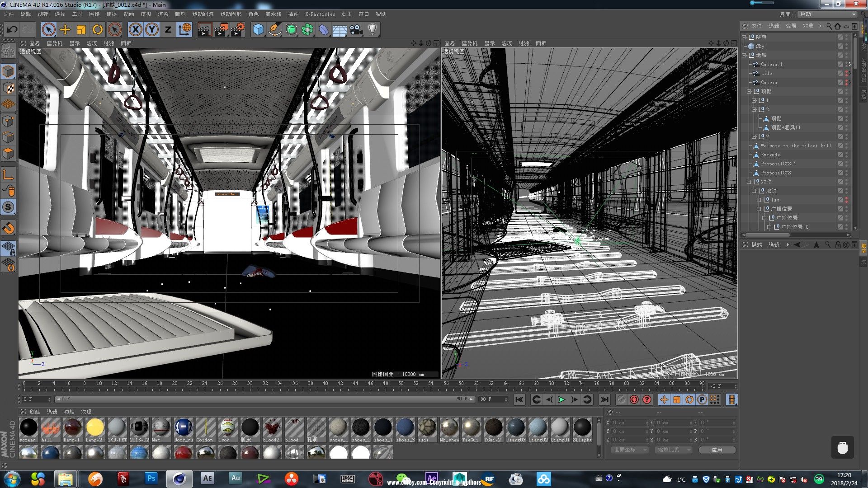The height and width of the screenshot is (488, 868).
Task: Open the X-Particles menu
Action: [x=320, y=14]
